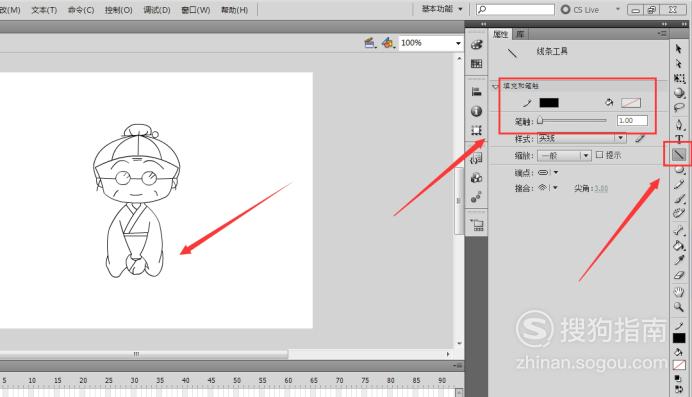Open the 缩放 scale dropdown
The image size is (692, 397).
(x=564, y=156)
